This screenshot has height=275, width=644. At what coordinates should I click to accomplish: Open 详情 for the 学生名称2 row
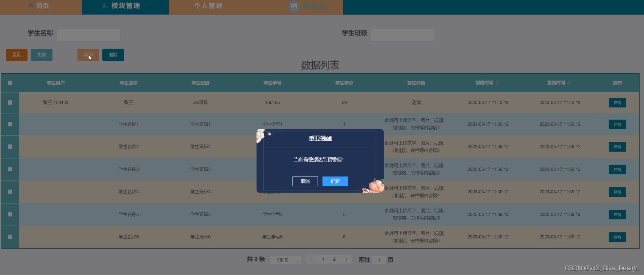coord(617,147)
